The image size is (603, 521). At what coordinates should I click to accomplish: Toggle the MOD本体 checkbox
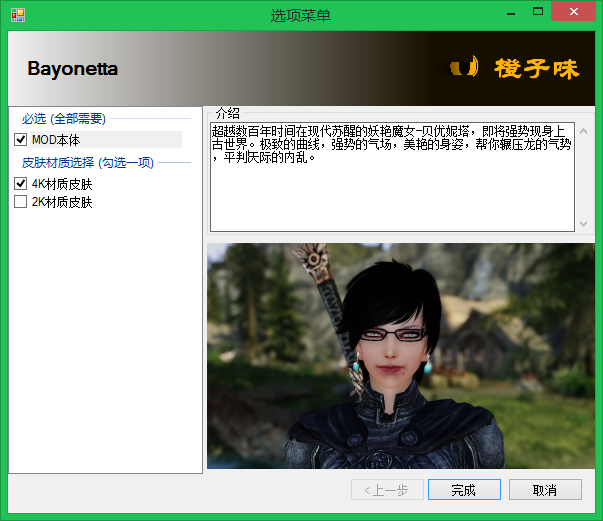[20, 140]
